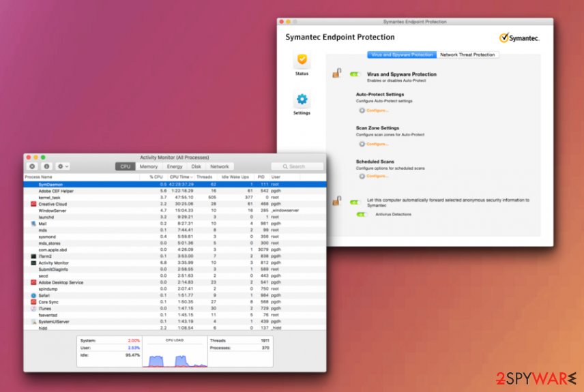
Task: Open Configure link for Auto-Protect Settings
Action: tap(377, 110)
